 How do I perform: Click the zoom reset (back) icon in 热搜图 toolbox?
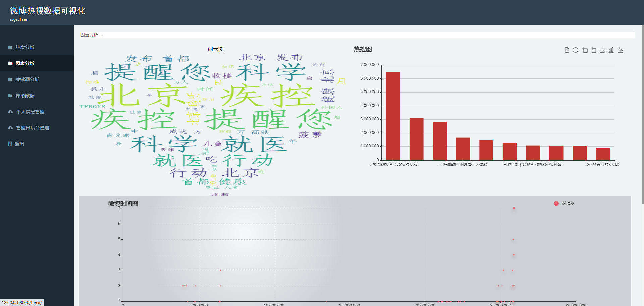594,50
